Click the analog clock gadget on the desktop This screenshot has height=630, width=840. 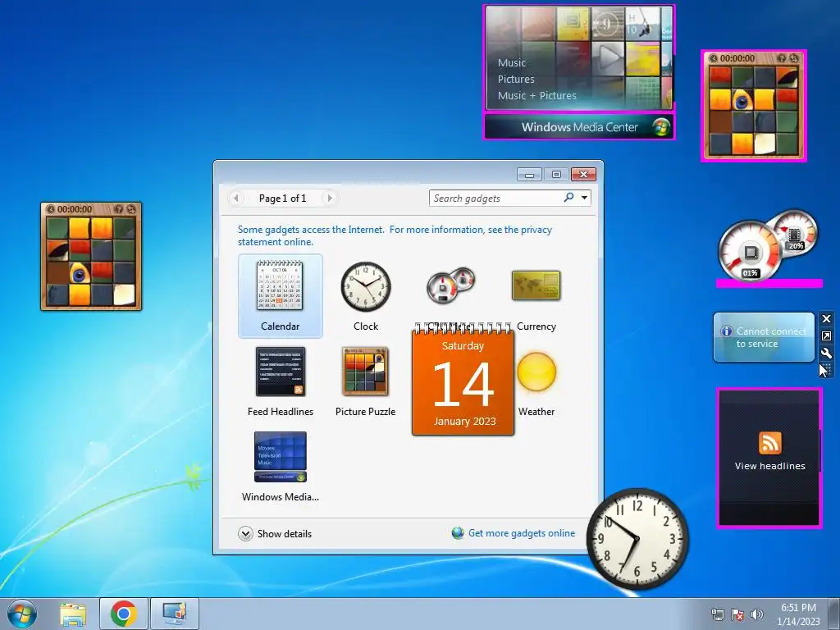(637, 538)
